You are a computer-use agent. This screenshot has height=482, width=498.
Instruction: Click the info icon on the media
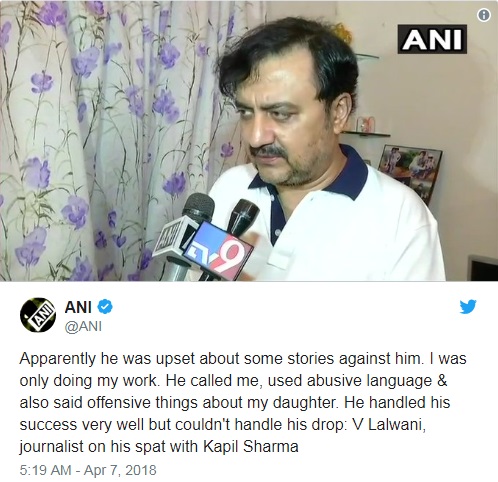[484, 15]
